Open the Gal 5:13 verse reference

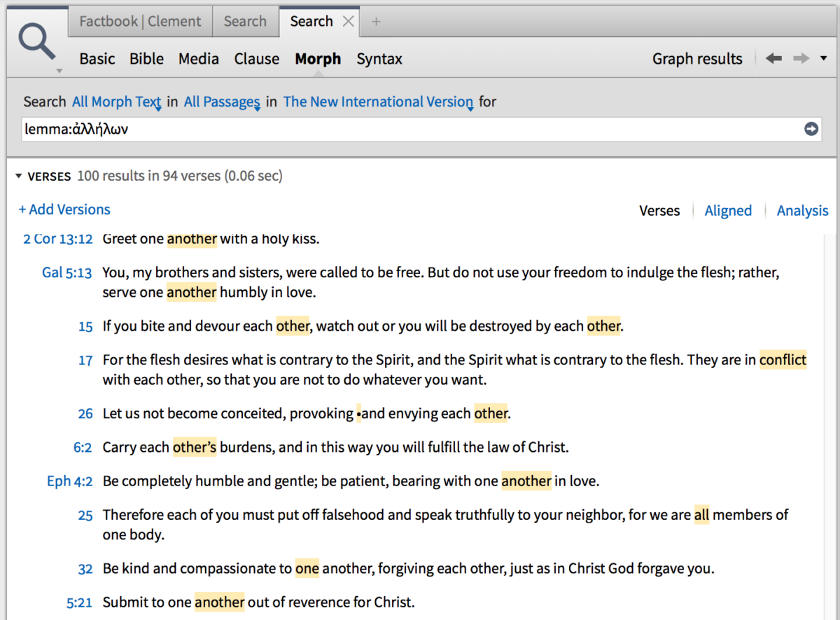(66, 273)
